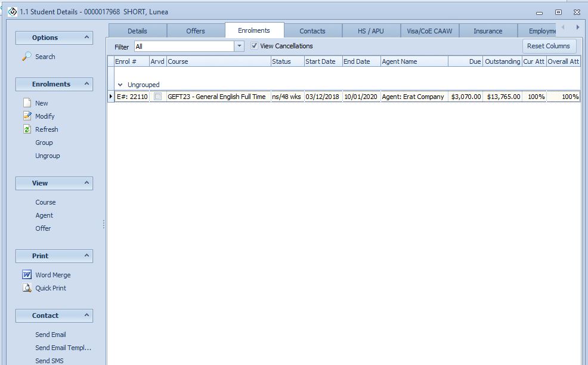Viewport: 588px width, 365px height.
Task: Click the New enrolment document icon
Action: 27,103
